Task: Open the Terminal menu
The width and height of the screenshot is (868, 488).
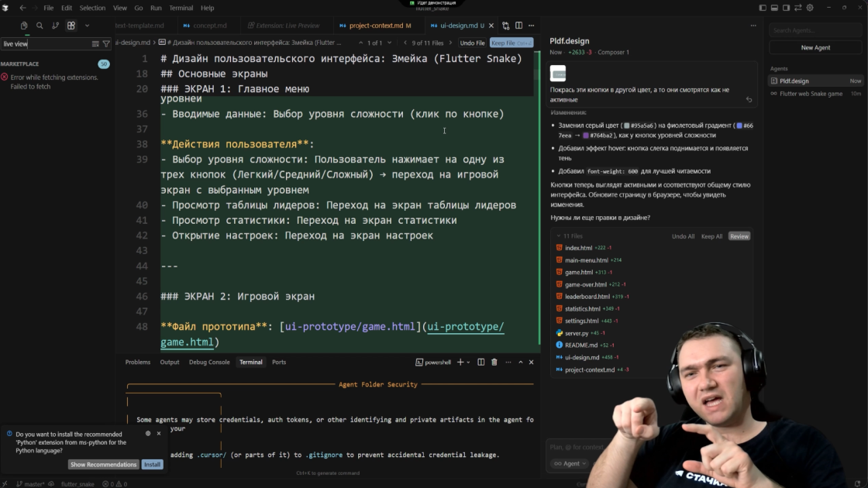Action: pyautogui.click(x=181, y=8)
